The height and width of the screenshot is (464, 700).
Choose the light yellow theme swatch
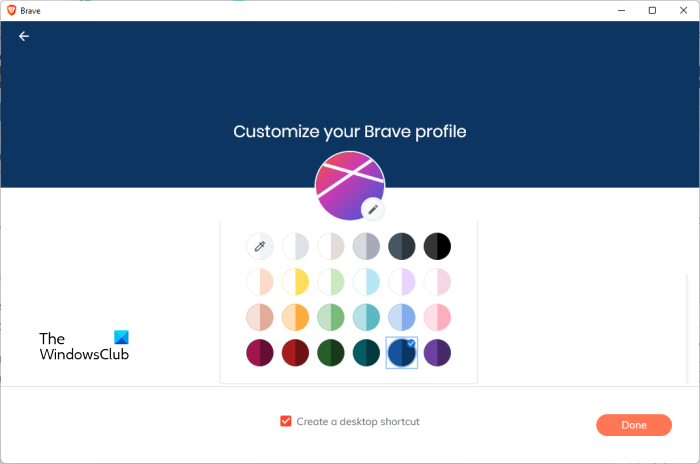pyautogui.click(x=295, y=282)
